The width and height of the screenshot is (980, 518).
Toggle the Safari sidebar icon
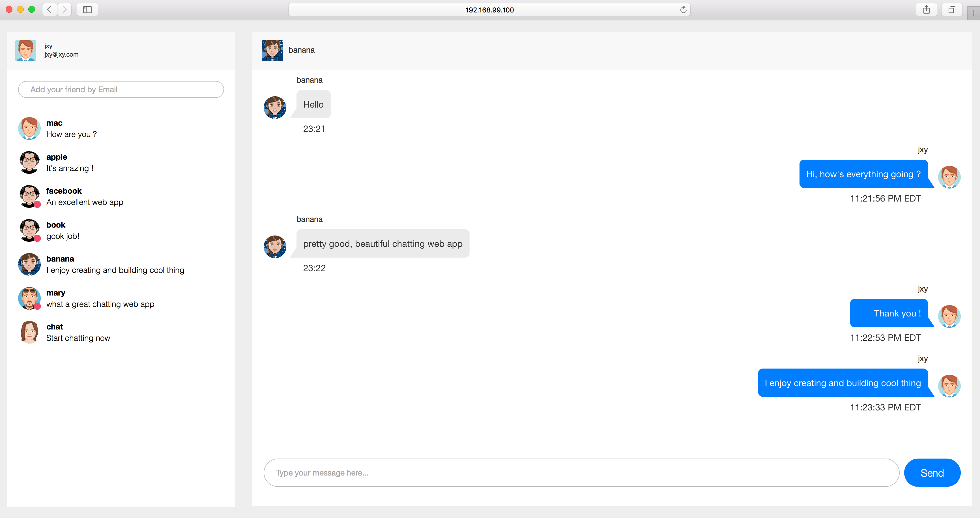tap(87, 10)
